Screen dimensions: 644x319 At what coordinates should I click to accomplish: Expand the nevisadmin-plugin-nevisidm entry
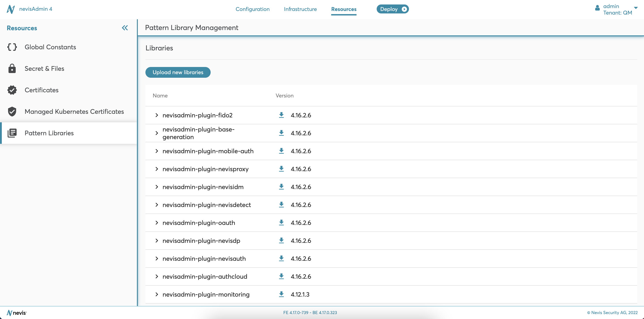point(157,186)
